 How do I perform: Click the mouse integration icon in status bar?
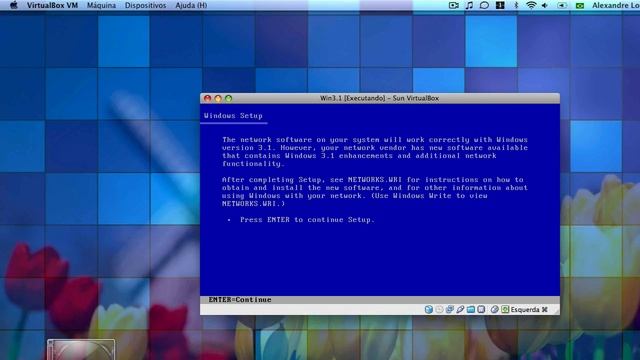point(494,309)
